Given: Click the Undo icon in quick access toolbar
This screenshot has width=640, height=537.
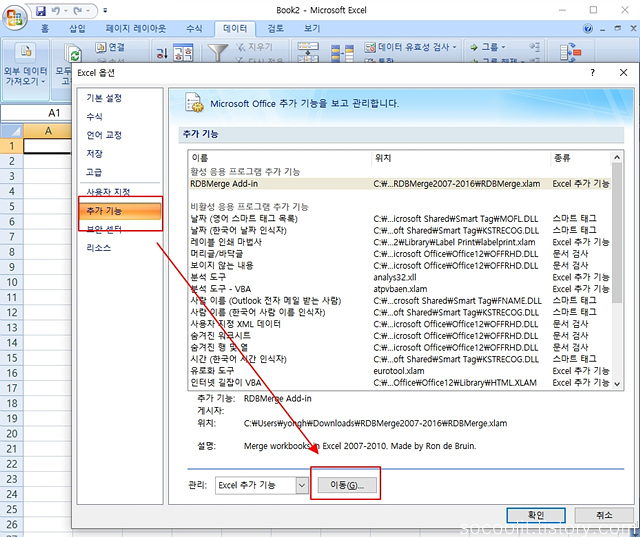Looking at the screenshot, I should tap(56, 11).
